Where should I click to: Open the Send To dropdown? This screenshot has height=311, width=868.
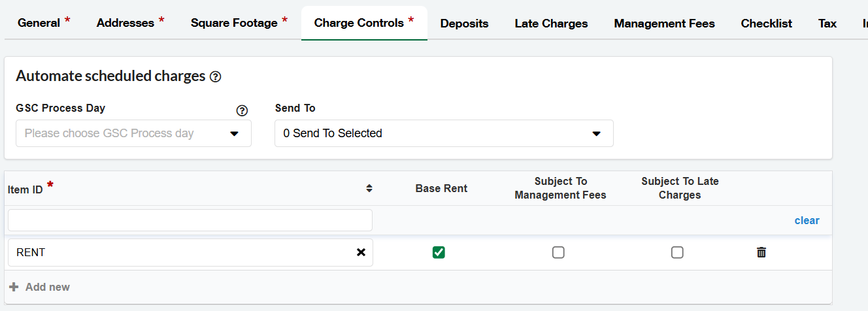coord(444,133)
